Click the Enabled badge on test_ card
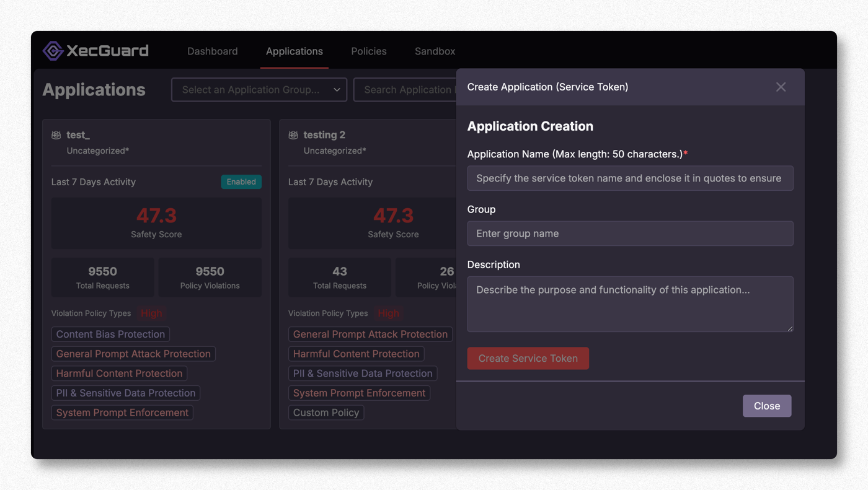868x490 pixels. [x=241, y=182]
